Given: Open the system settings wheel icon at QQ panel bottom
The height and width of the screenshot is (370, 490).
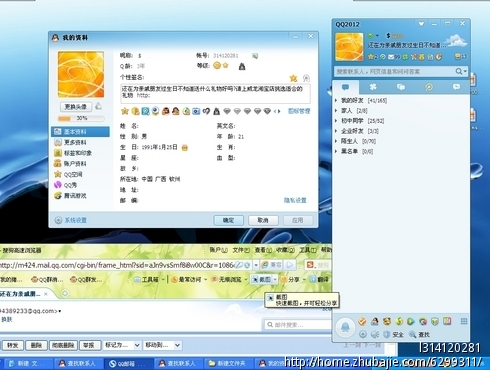Looking at the screenshot, I should (363, 334).
